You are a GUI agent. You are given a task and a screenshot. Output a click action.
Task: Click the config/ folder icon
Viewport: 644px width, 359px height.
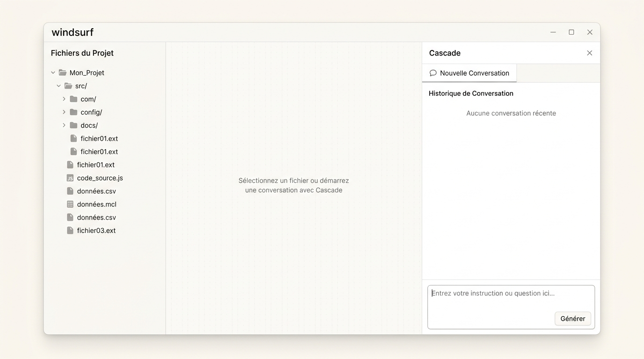[73, 112]
